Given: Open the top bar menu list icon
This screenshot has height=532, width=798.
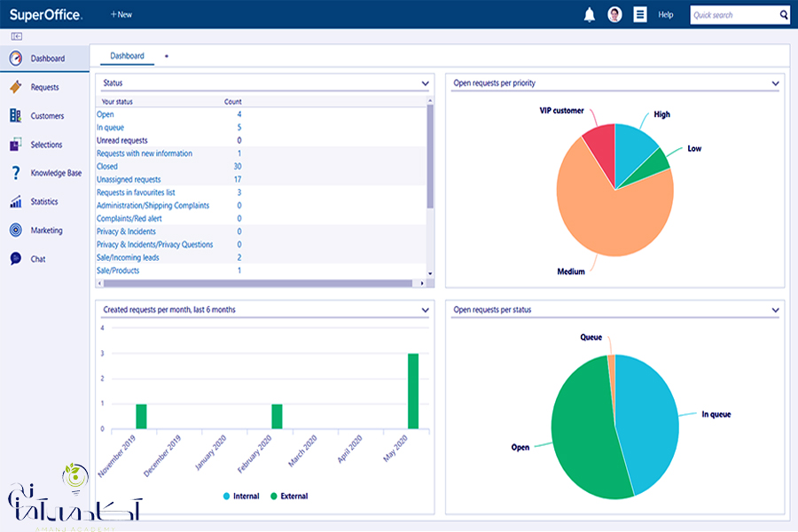Looking at the screenshot, I should tap(639, 15).
